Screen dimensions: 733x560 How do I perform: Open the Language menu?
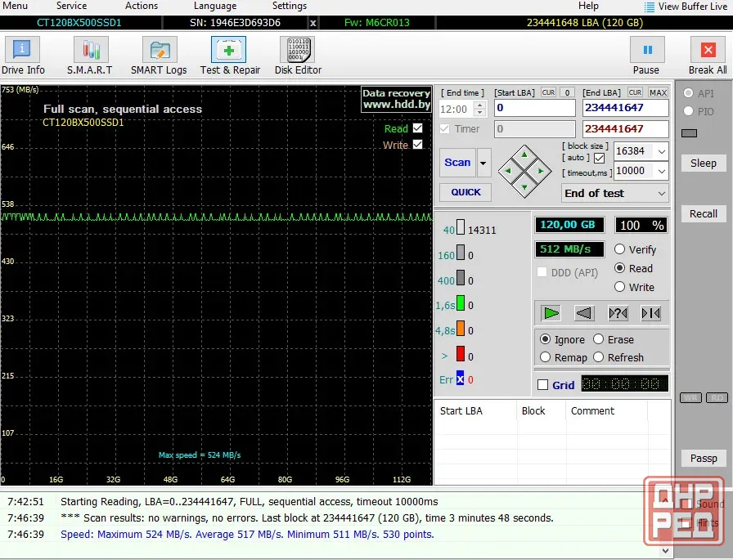click(215, 6)
